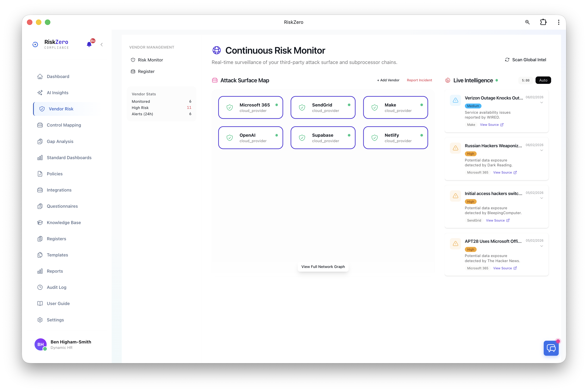Screen dimensions: 588x392
Task: Click View Full Network Graph button
Action: point(323,267)
